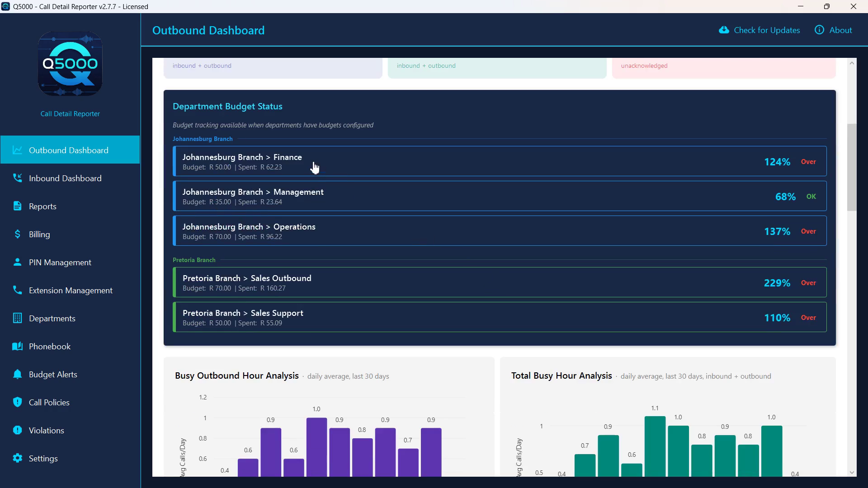Click the Extension Management phone icon
This screenshot has width=868, height=488.
(x=17, y=290)
